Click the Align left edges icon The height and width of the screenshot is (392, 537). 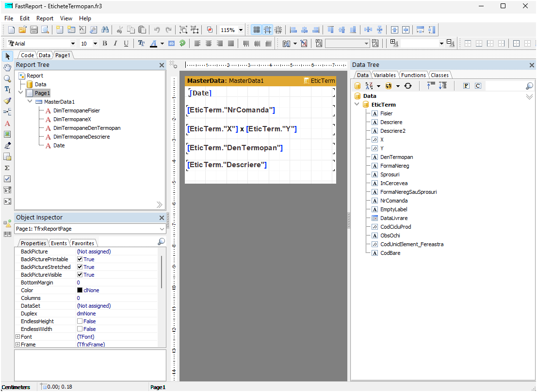pyautogui.click(x=293, y=30)
